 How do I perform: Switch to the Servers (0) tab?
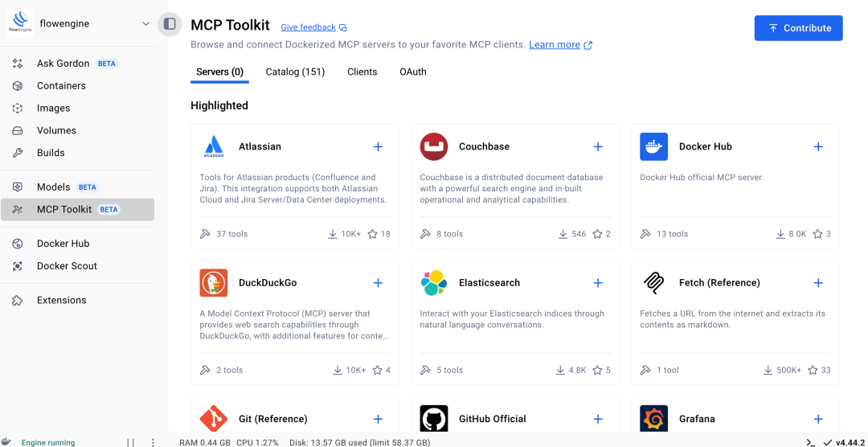pos(219,72)
